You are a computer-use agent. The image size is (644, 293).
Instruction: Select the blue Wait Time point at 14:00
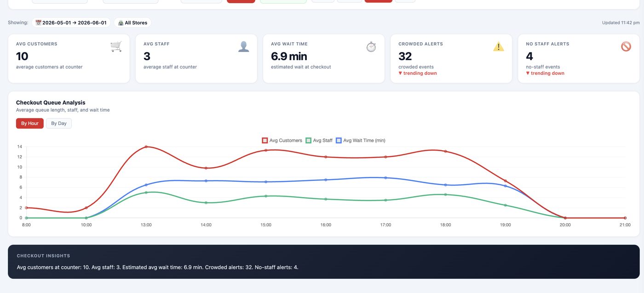coord(206,181)
